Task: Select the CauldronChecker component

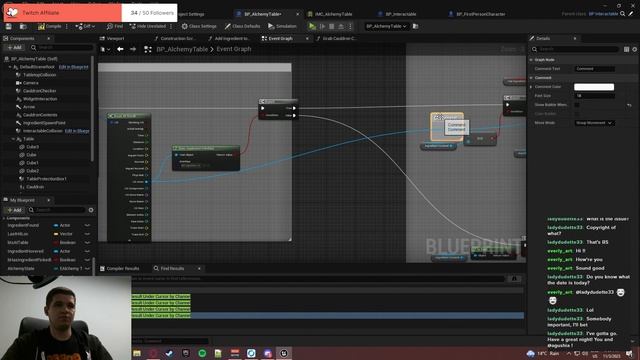Action: click(39, 91)
